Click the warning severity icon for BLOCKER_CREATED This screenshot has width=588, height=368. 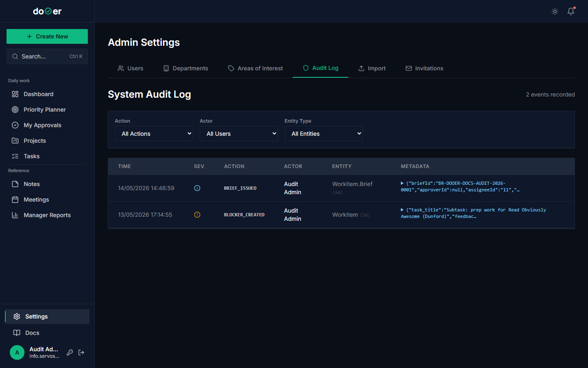click(x=197, y=215)
